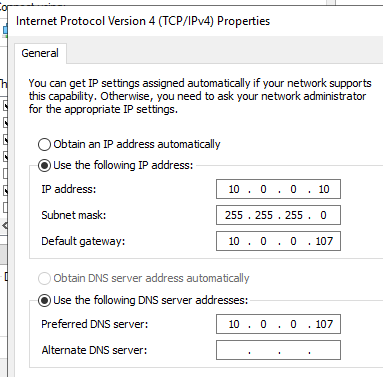The width and height of the screenshot is (383, 377).
Task: Click left scroll arrow in background window
Action: (x=4, y=226)
